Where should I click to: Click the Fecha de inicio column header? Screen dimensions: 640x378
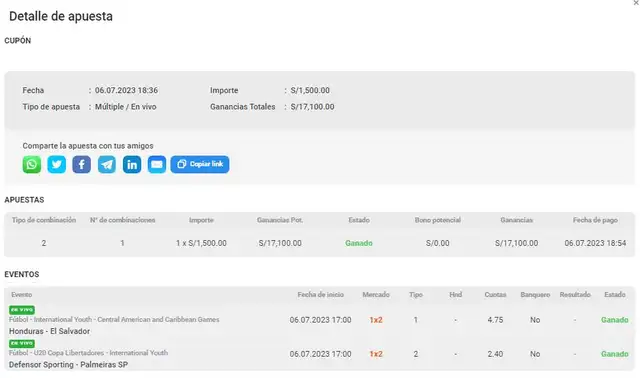coord(320,295)
